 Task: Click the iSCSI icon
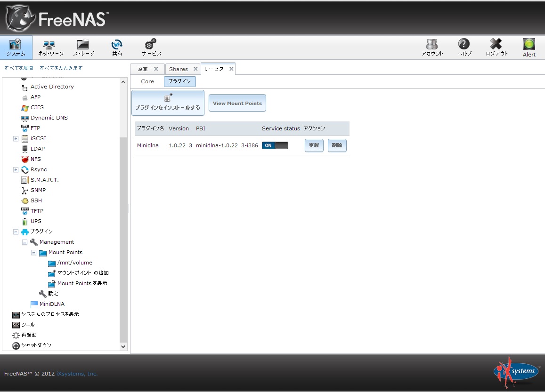(x=25, y=139)
